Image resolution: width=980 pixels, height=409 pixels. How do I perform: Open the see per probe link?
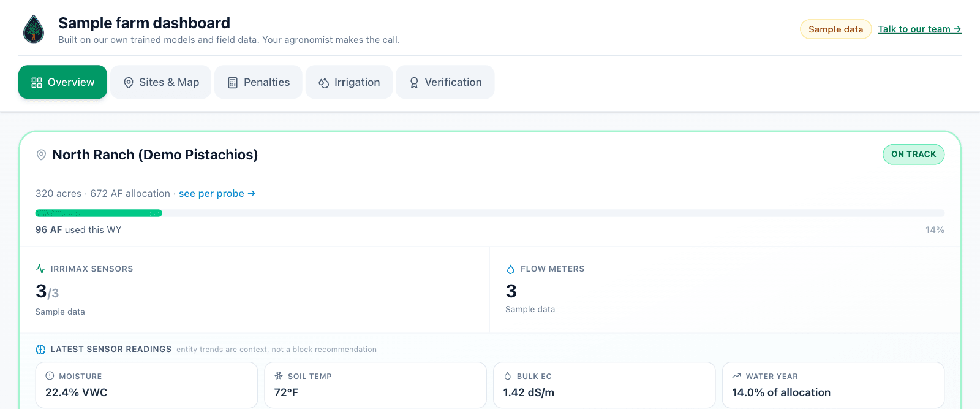tap(217, 194)
